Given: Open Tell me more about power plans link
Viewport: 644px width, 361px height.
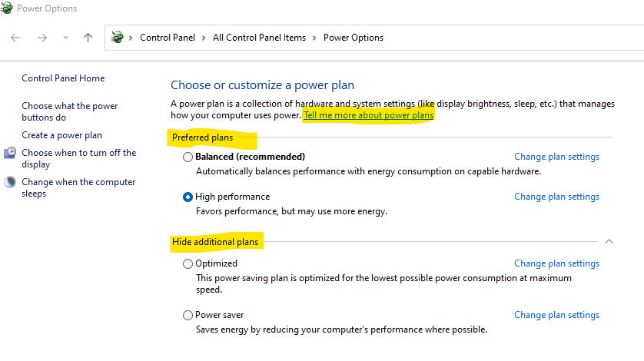Looking at the screenshot, I should click(x=369, y=115).
